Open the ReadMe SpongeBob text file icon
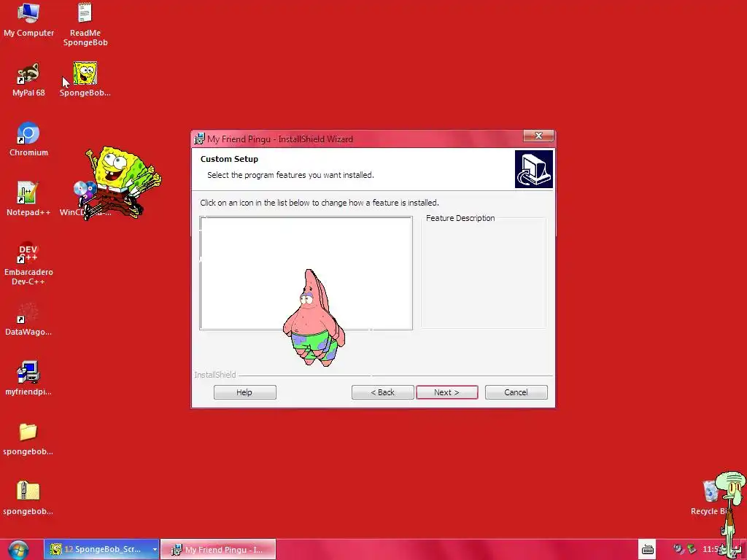Screen dimensions: 747x560 (x=85, y=24)
